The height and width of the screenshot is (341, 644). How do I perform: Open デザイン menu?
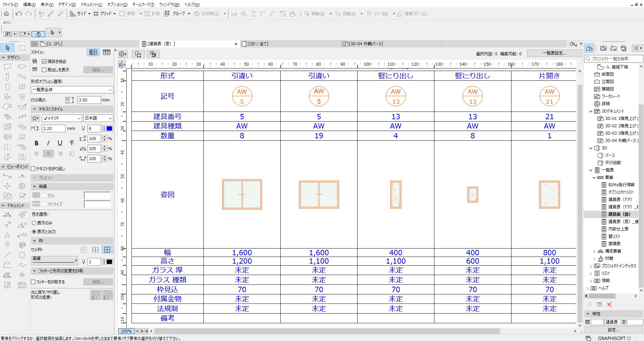coord(67,4)
